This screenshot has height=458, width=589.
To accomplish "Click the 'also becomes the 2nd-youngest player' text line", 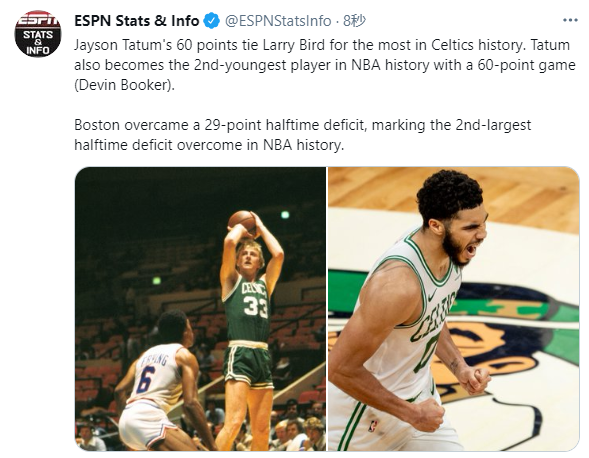I will [325, 65].
